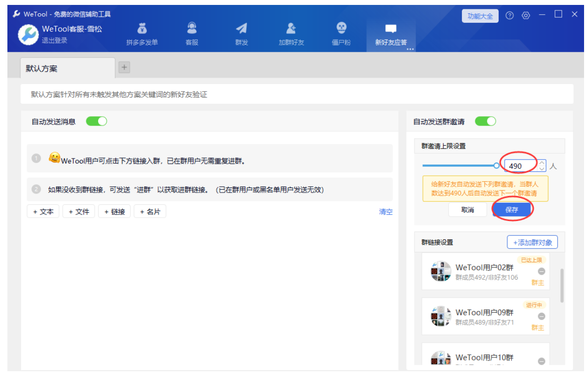Open the 加群好友 tool
The width and height of the screenshot is (588, 385).
pyautogui.click(x=291, y=34)
